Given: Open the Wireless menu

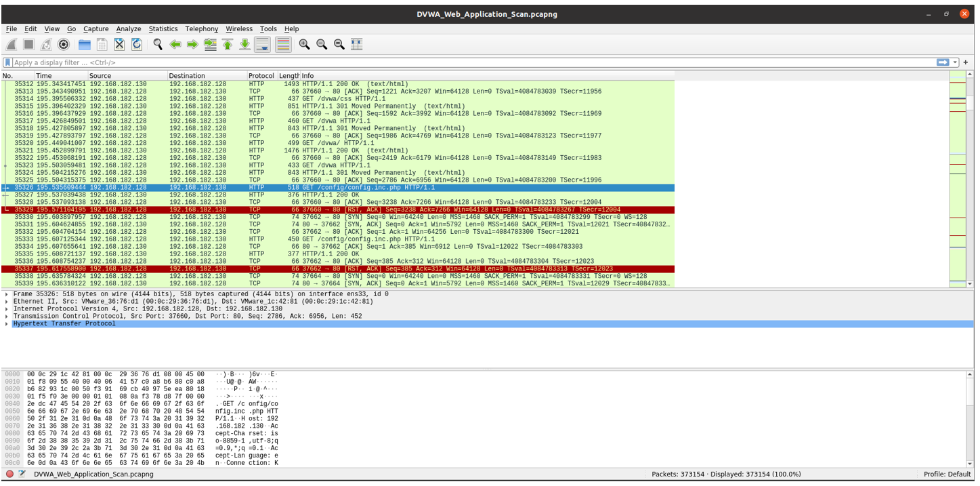Looking at the screenshot, I should (x=239, y=29).
